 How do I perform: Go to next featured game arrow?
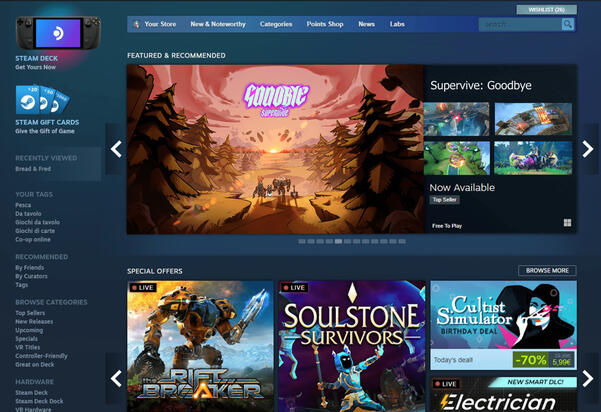588,149
